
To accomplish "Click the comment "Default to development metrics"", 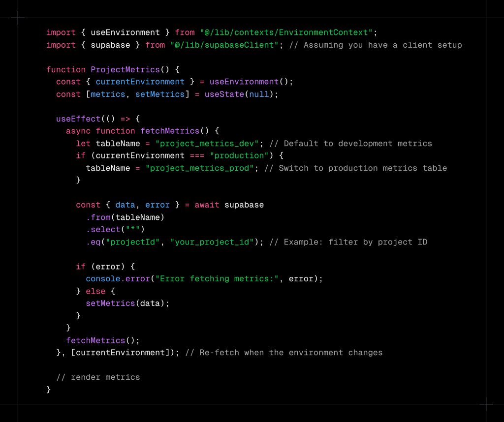I will click(350, 144).
